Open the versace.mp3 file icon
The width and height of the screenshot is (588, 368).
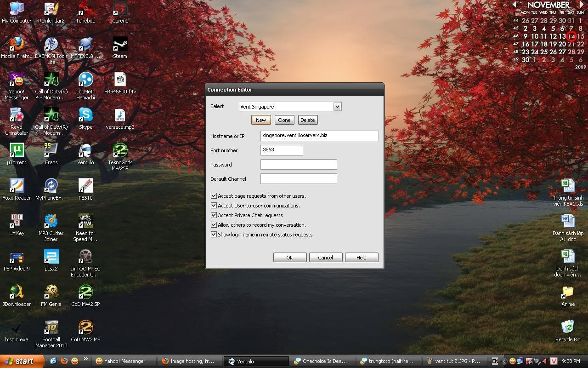pyautogui.click(x=120, y=119)
